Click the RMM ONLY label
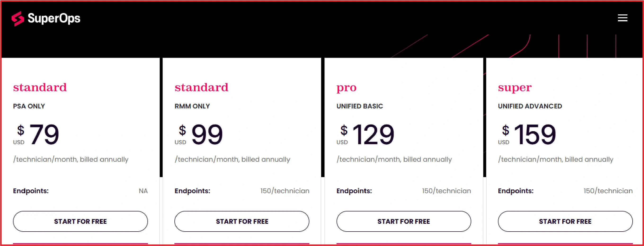The height and width of the screenshot is (246, 644). coord(192,106)
